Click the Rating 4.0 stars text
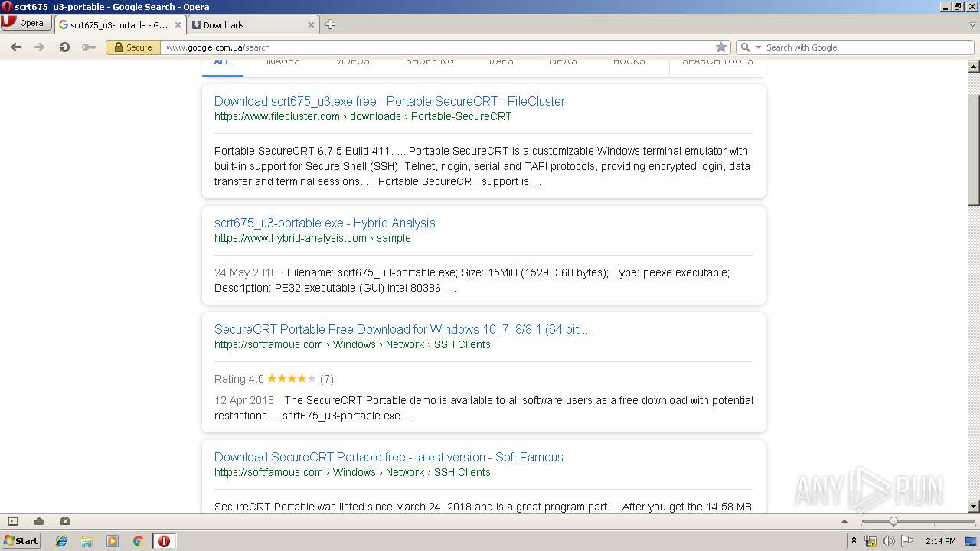 274,379
